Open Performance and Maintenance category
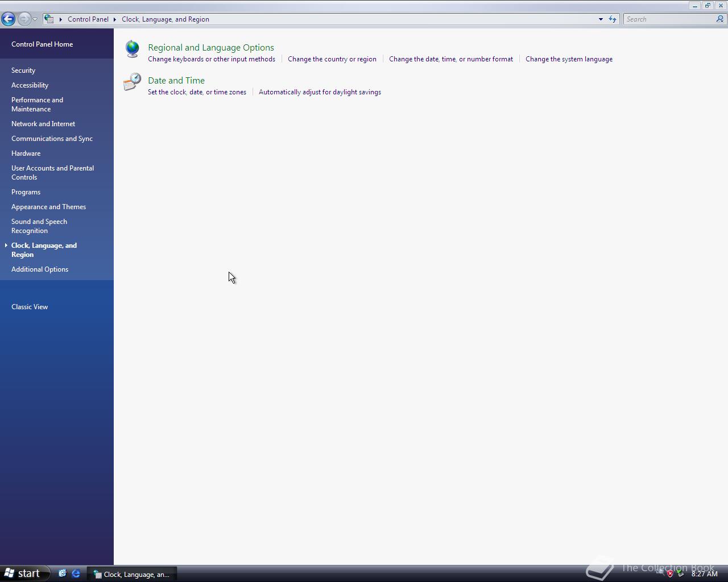728x582 pixels. pos(38,105)
